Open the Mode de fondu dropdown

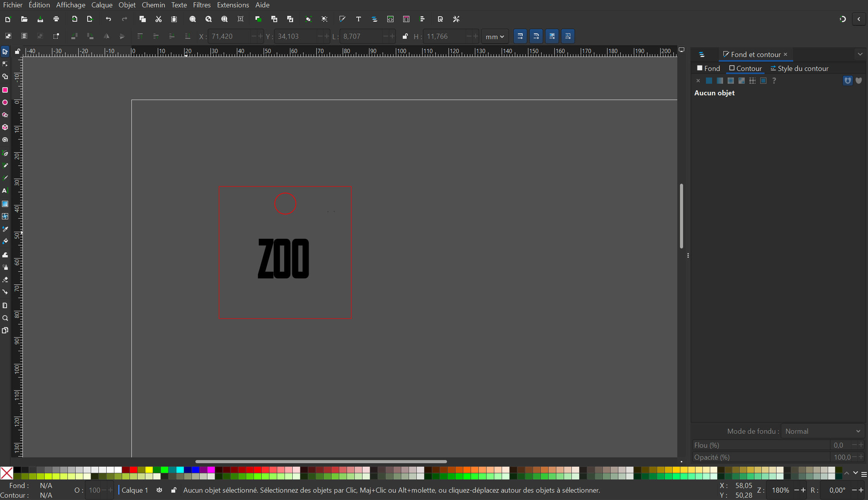pyautogui.click(x=822, y=431)
